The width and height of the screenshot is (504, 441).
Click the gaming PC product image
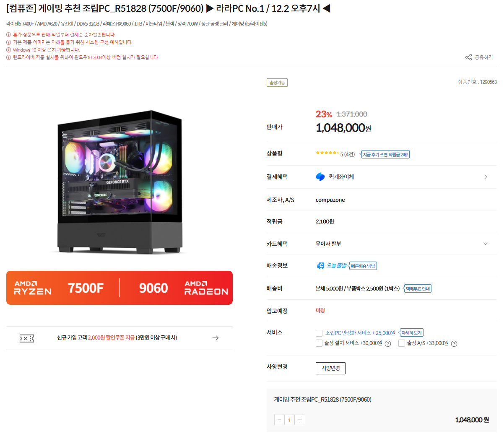[120, 181]
